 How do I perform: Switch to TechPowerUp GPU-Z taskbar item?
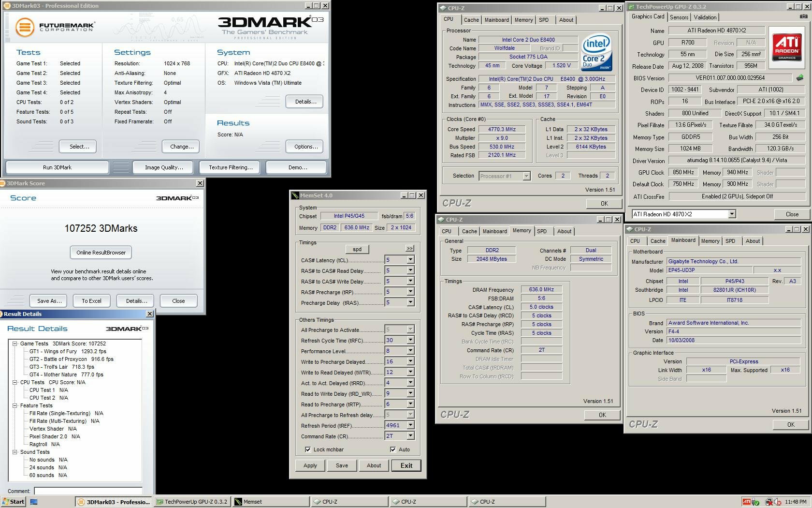point(191,502)
